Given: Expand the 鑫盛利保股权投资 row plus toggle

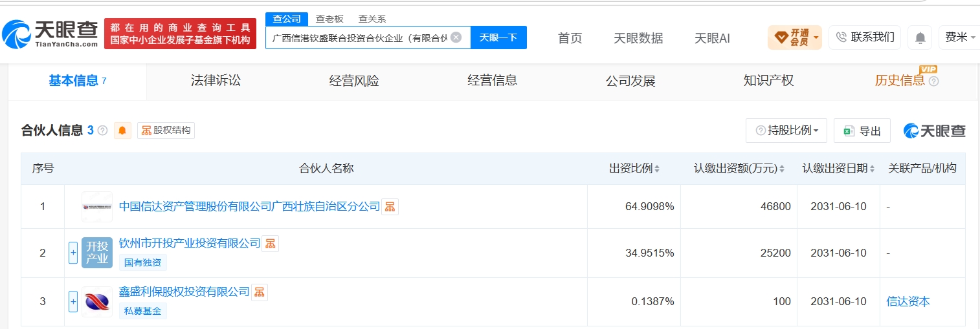Looking at the screenshot, I should (73, 301).
